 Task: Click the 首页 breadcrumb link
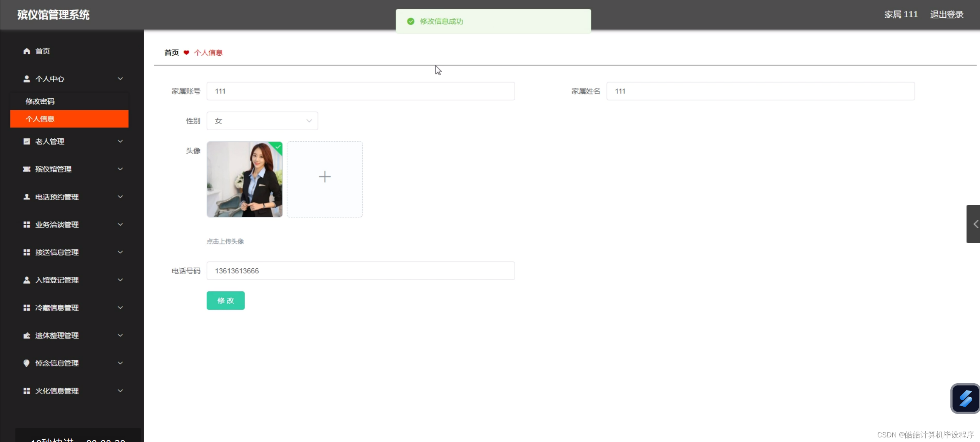[172, 53]
